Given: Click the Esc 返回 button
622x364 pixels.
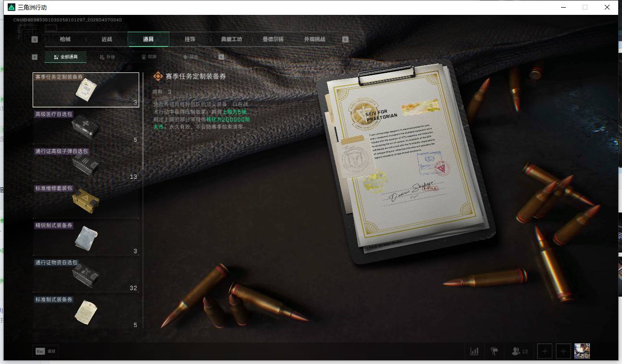Looking at the screenshot, I should [46, 351].
